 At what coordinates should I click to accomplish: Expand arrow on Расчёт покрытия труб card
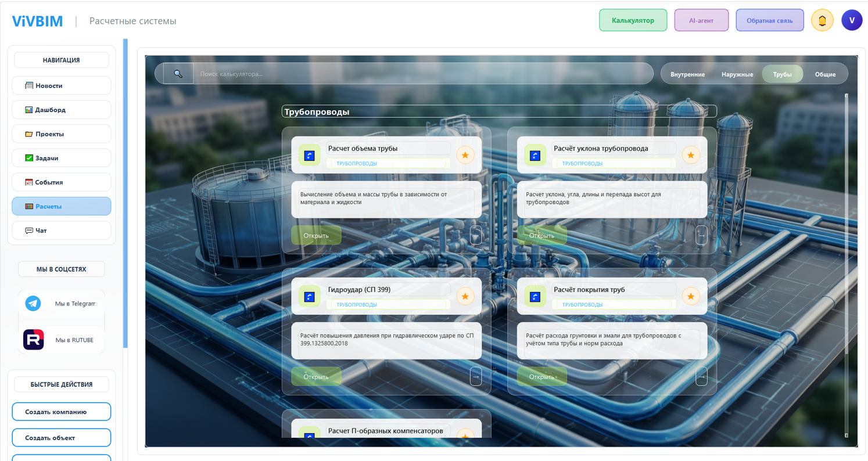click(701, 376)
